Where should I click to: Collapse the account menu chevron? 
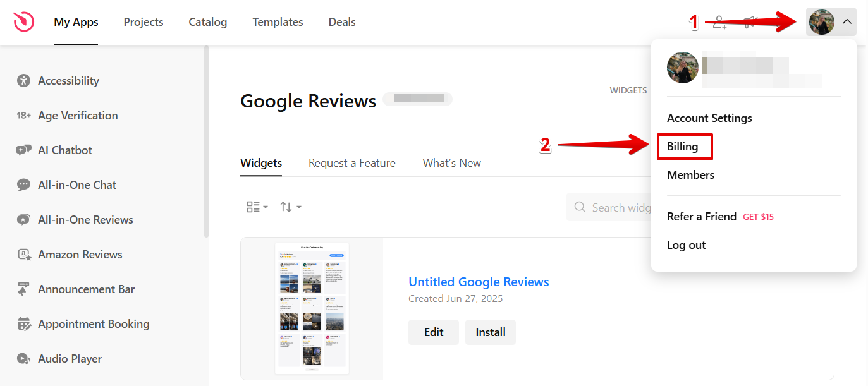point(847,22)
